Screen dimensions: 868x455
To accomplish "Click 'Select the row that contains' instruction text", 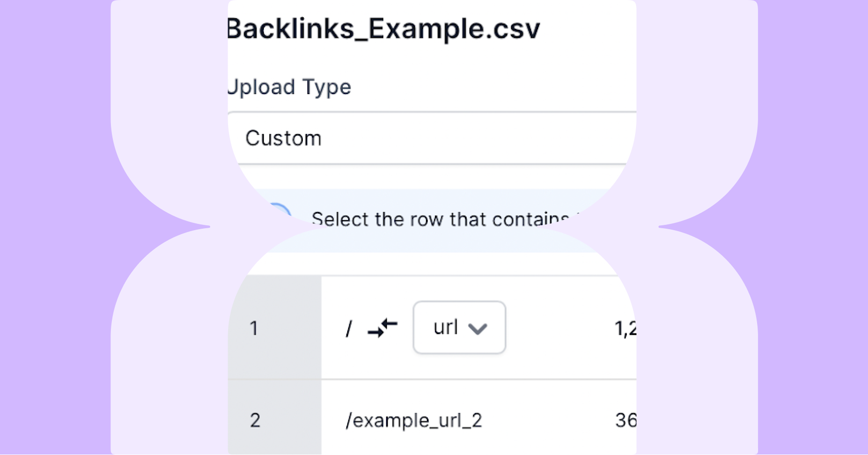I will pos(439,219).
